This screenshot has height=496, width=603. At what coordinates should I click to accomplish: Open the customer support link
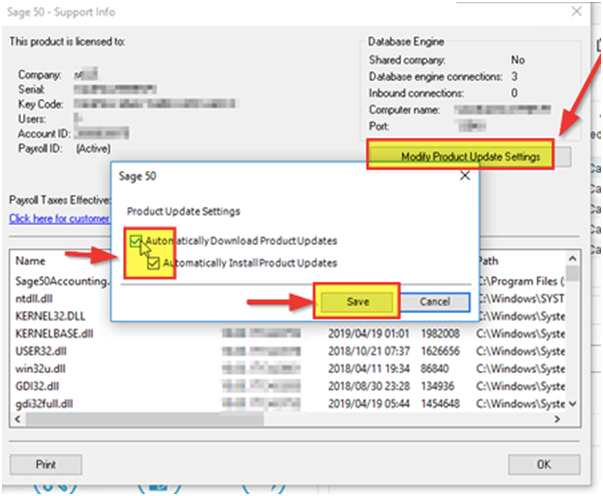coord(60,219)
